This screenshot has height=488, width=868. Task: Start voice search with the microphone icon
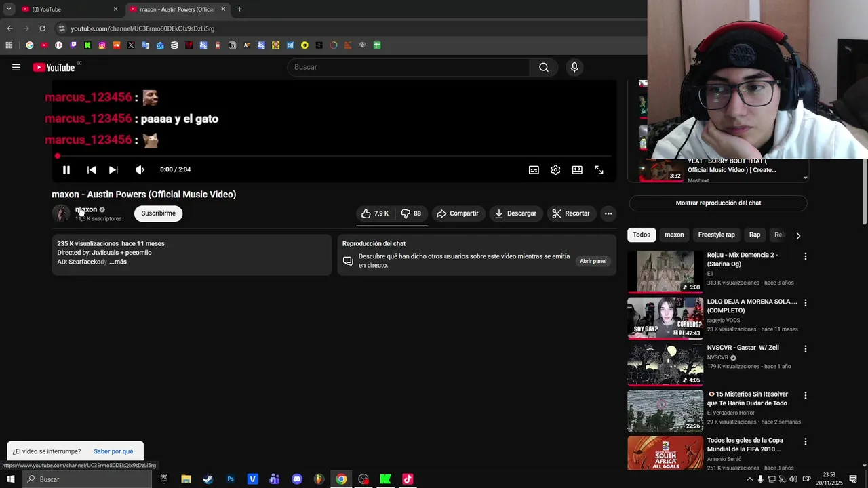[x=574, y=67]
